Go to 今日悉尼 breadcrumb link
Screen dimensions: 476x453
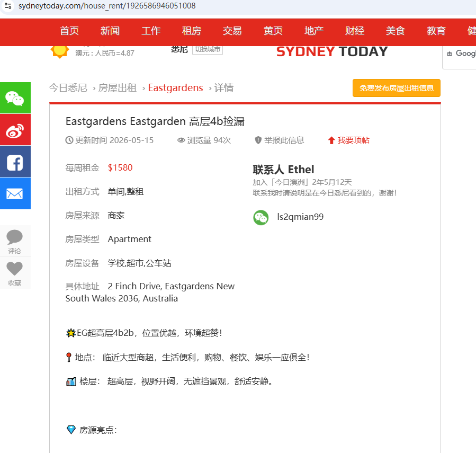pyautogui.click(x=68, y=88)
